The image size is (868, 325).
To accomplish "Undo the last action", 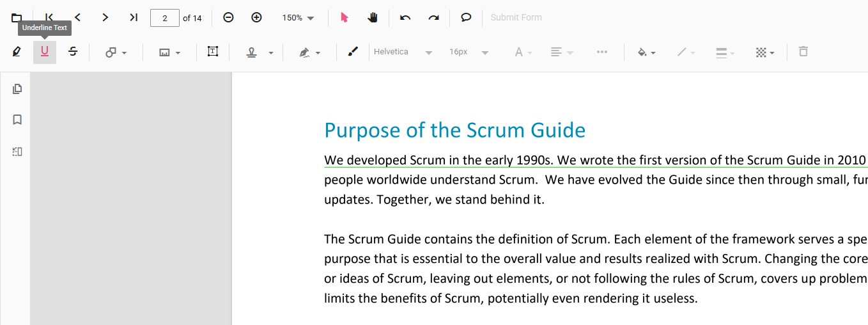I will click(405, 18).
